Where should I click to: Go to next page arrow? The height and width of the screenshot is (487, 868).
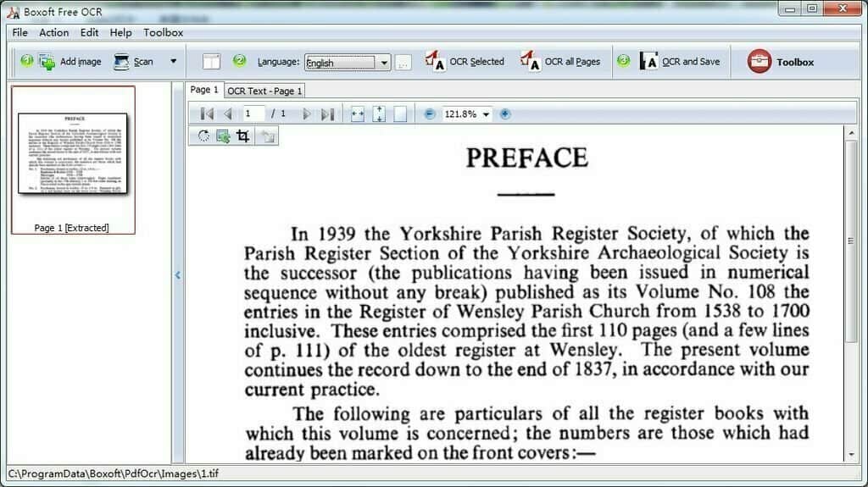307,114
